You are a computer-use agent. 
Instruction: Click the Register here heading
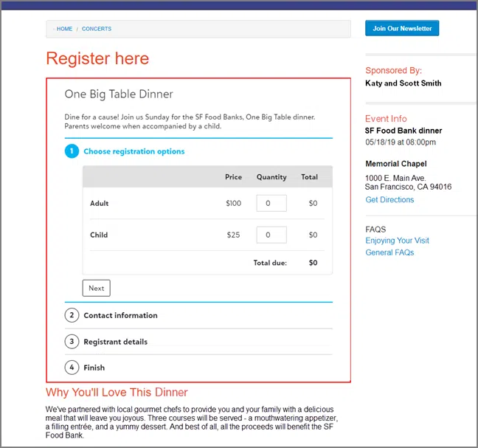[97, 58]
